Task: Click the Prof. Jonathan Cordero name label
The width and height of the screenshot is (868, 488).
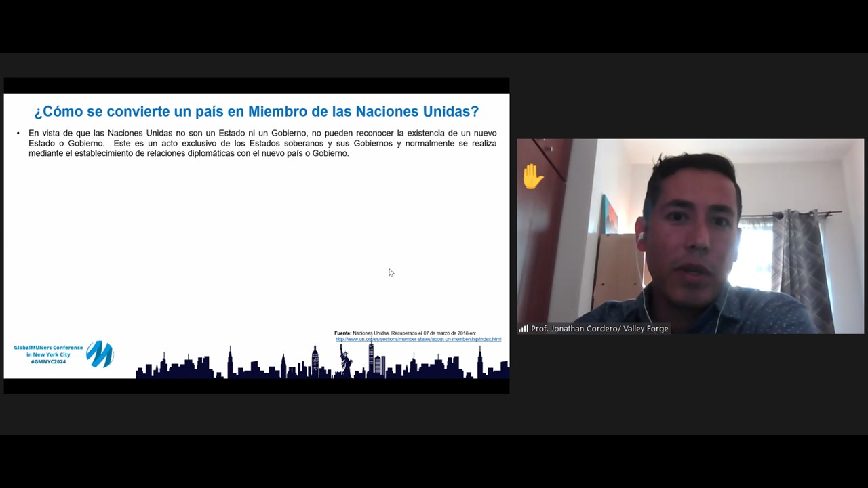Action: [599, 329]
